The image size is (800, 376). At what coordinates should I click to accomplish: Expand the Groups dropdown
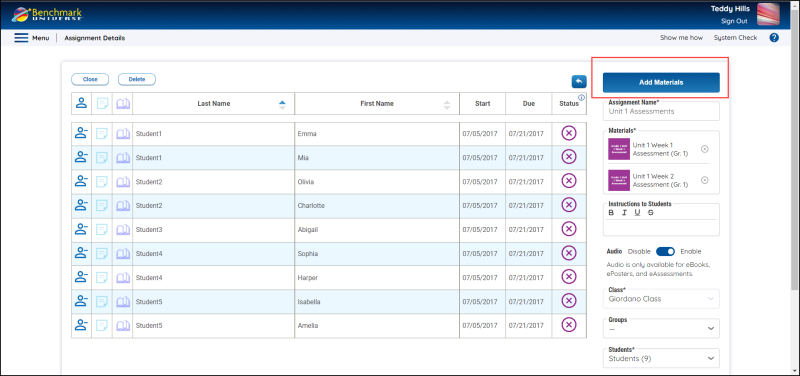661,329
